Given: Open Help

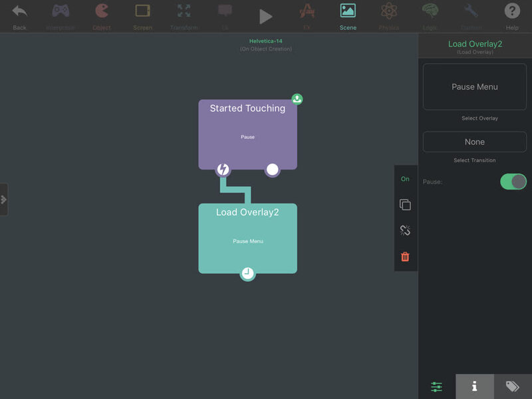Looking at the screenshot, I should pos(512,16).
